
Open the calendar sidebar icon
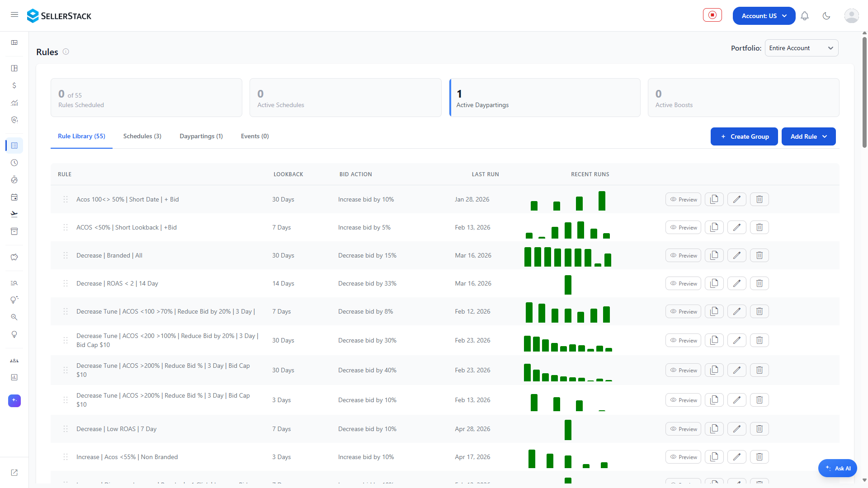(x=14, y=197)
